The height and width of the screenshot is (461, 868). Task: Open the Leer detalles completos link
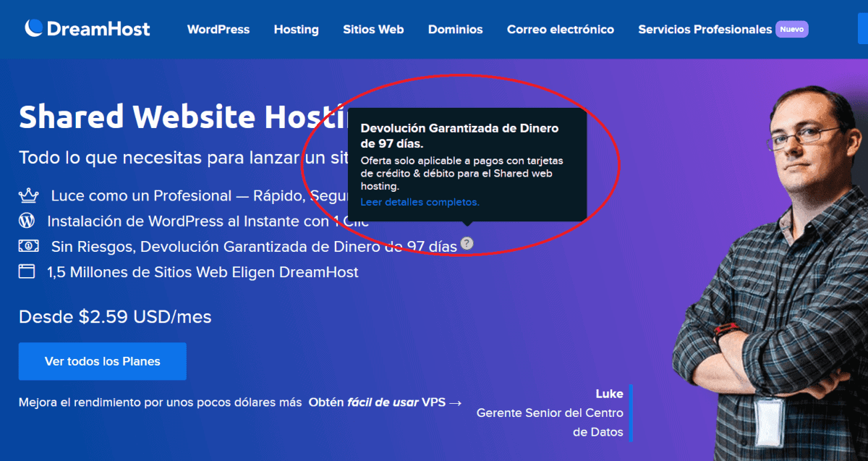(x=420, y=202)
